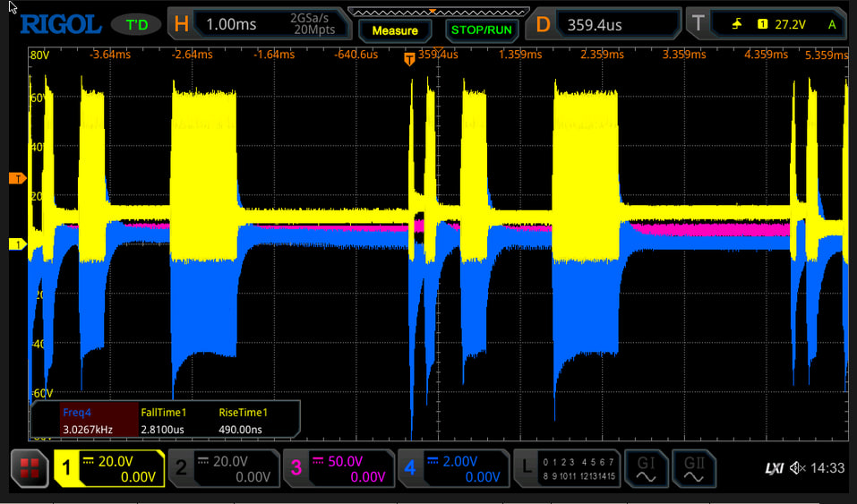This screenshot has width=857, height=504.
Task: Click channel 1 offset value 0.00V
Action: click(138, 478)
